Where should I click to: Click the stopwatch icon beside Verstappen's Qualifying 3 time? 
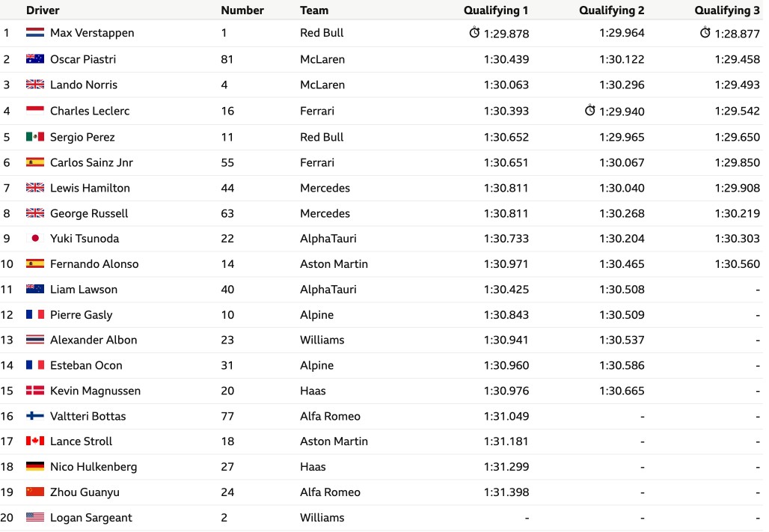705,33
